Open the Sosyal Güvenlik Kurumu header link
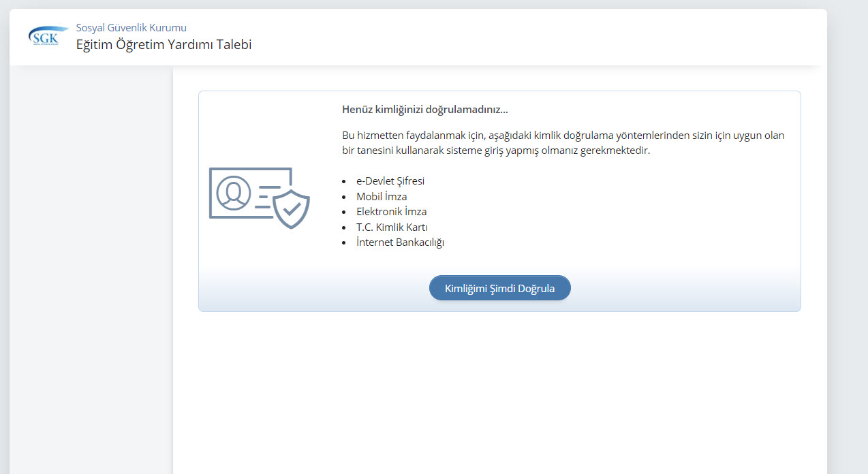 click(131, 28)
